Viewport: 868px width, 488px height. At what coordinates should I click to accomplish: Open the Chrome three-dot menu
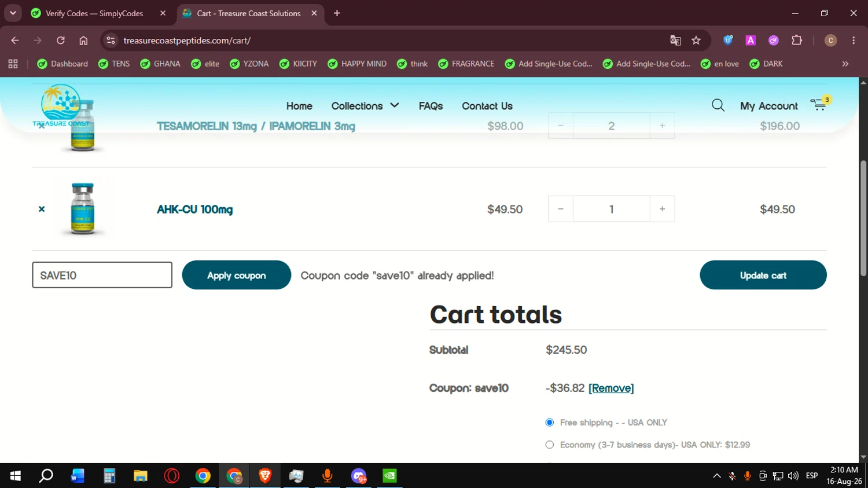tap(854, 41)
